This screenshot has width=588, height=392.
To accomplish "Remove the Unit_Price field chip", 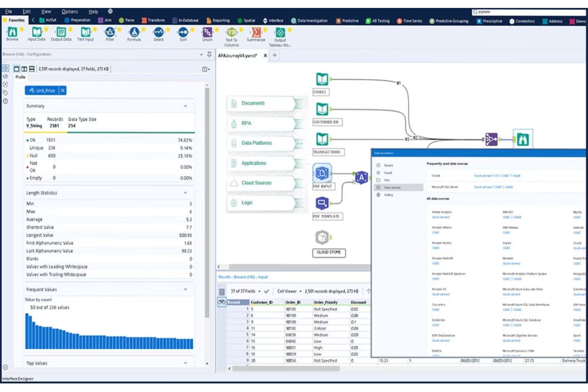I will point(62,91).
